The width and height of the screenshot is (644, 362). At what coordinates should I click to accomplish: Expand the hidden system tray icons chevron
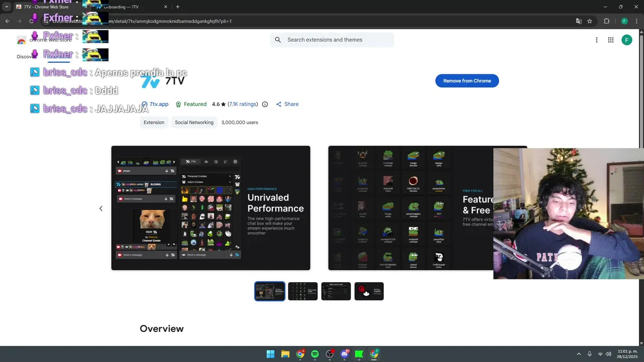tap(579, 354)
